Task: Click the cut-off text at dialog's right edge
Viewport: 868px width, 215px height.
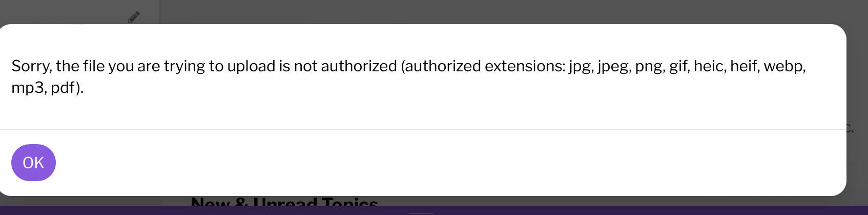Action: point(850,128)
